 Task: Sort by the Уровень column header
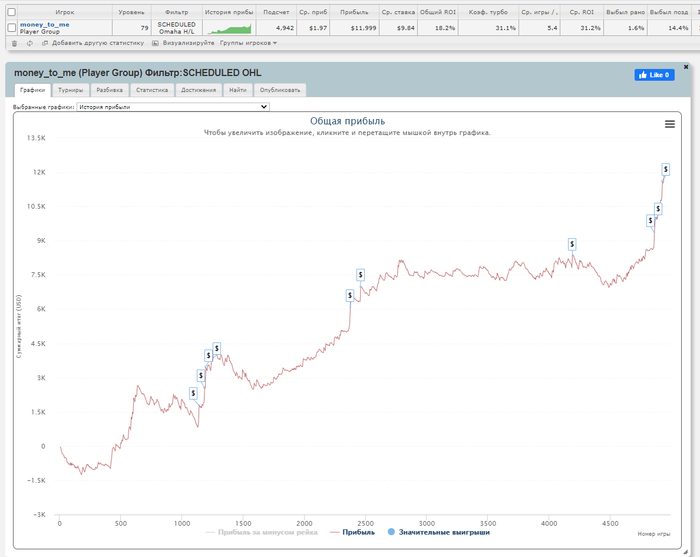tap(132, 12)
